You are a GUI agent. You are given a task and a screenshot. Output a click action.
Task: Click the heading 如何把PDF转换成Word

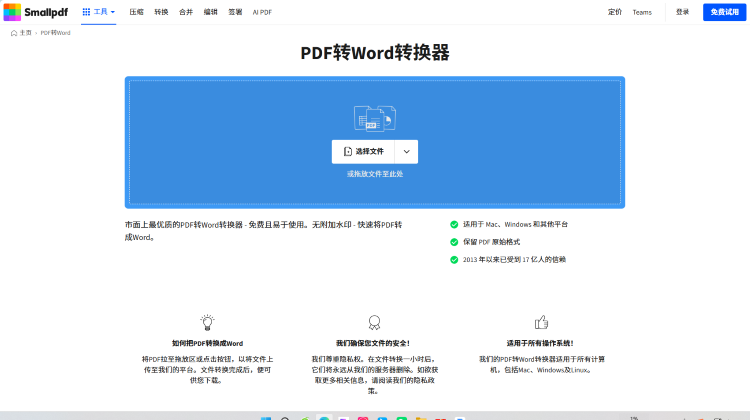click(x=207, y=343)
